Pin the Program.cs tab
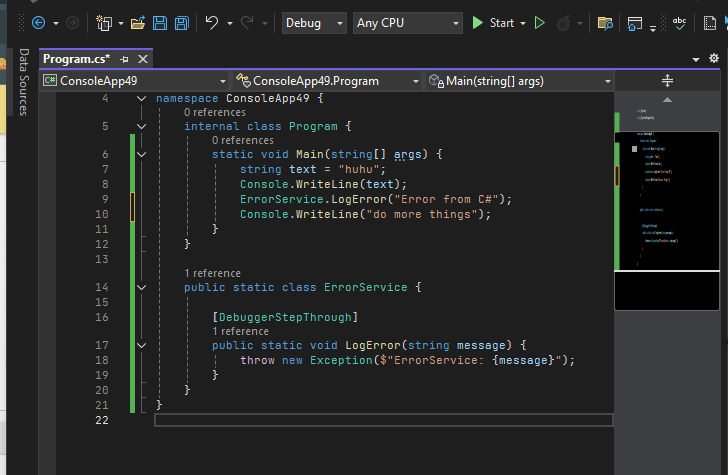This screenshot has height=475, width=728. pos(124,59)
